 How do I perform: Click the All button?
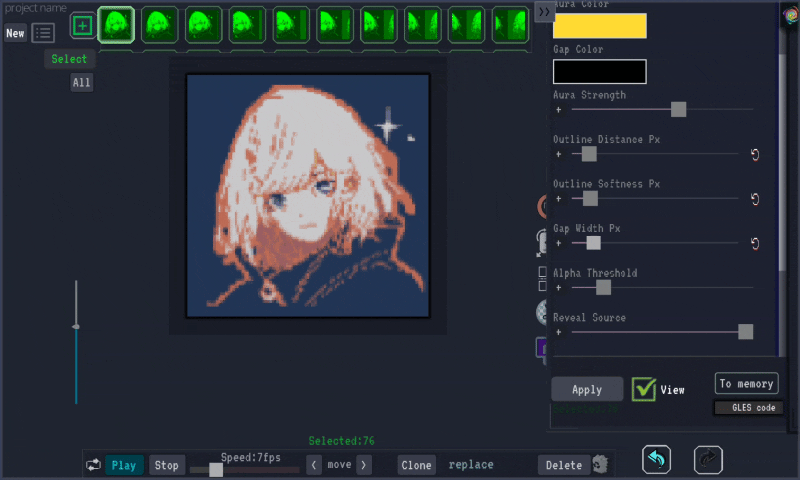(82, 82)
